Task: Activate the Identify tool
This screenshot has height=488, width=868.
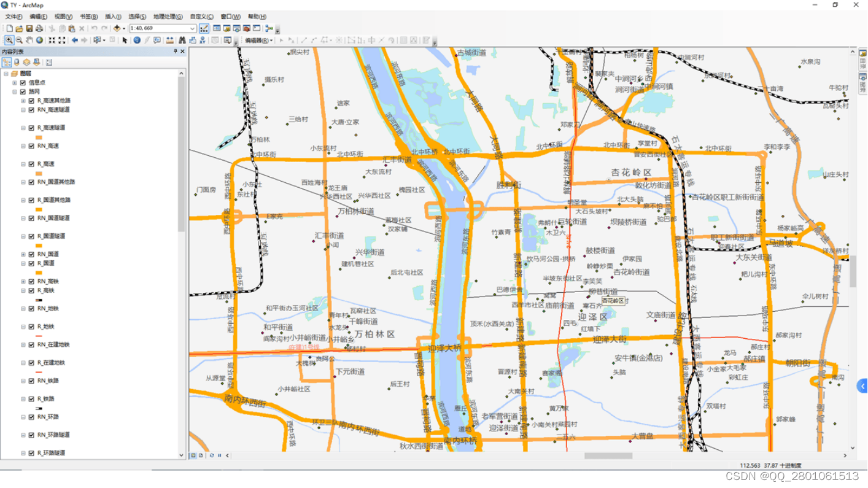Action: [137, 41]
